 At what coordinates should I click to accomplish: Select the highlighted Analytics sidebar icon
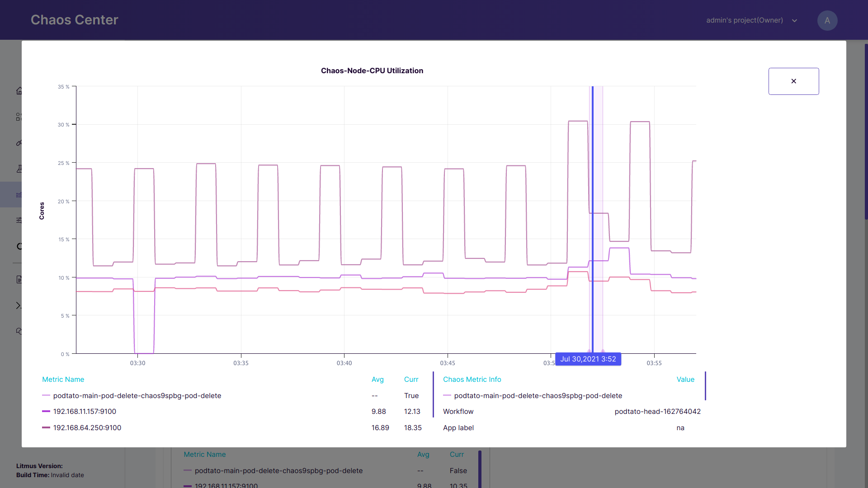(19, 195)
